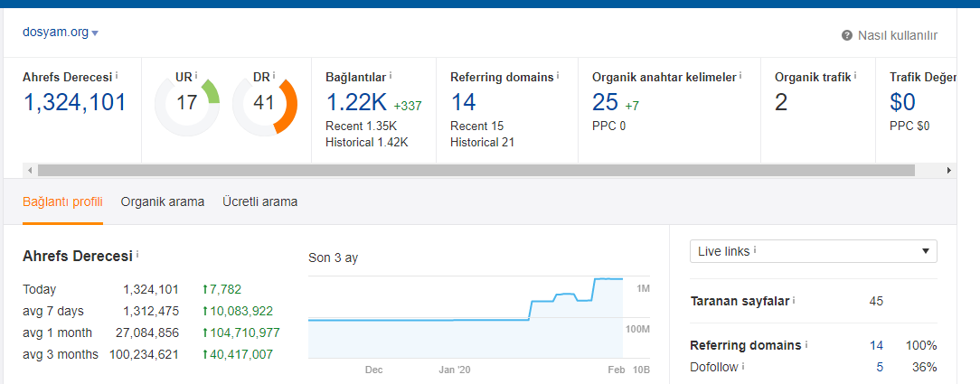Click the referring domains count 14 in sidebar
Viewport: 980px width, 384px height.
[x=876, y=345]
